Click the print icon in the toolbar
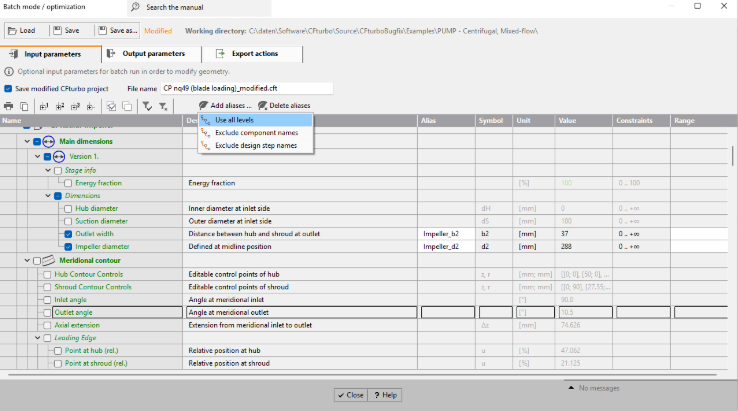Viewport: 738px width, 411px height. point(8,106)
